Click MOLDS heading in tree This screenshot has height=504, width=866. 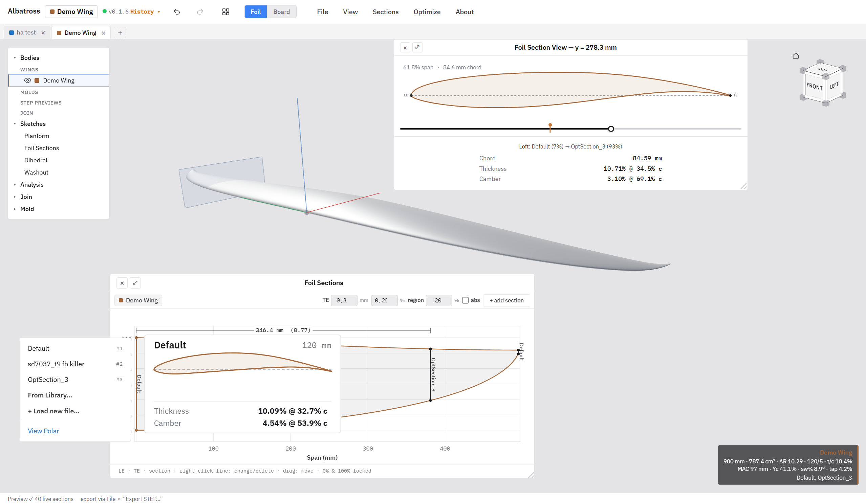pos(29,92)
